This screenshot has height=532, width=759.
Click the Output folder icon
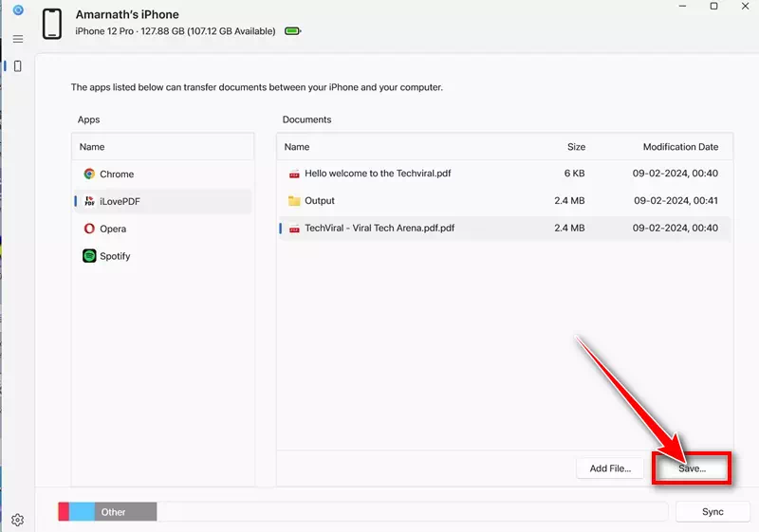coord(294,201)
